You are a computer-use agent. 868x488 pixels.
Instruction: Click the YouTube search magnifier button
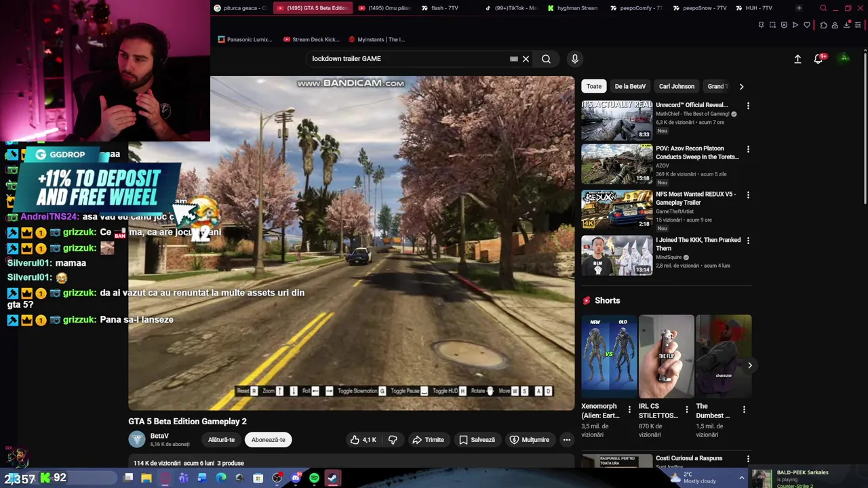546,59
